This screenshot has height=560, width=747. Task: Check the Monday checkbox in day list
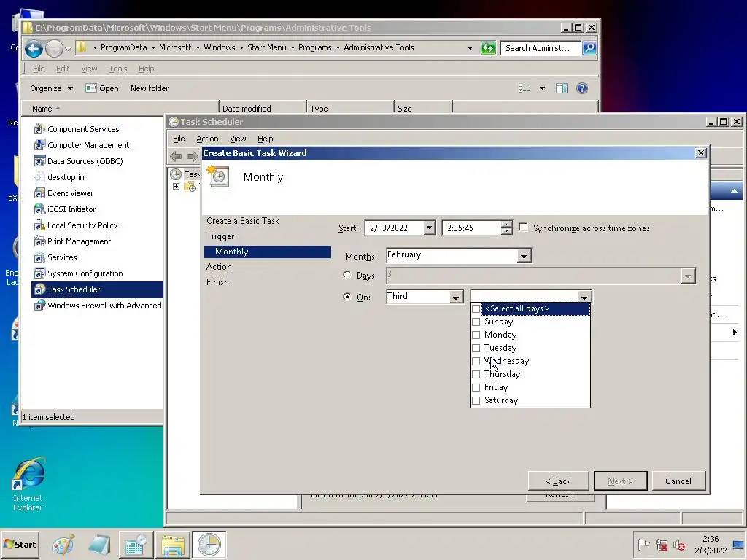pos(476,335)
